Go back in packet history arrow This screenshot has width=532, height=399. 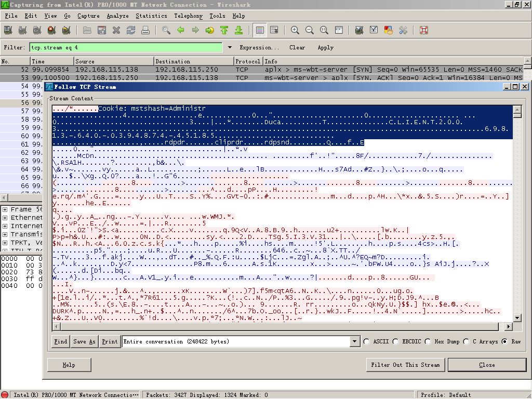180,30
